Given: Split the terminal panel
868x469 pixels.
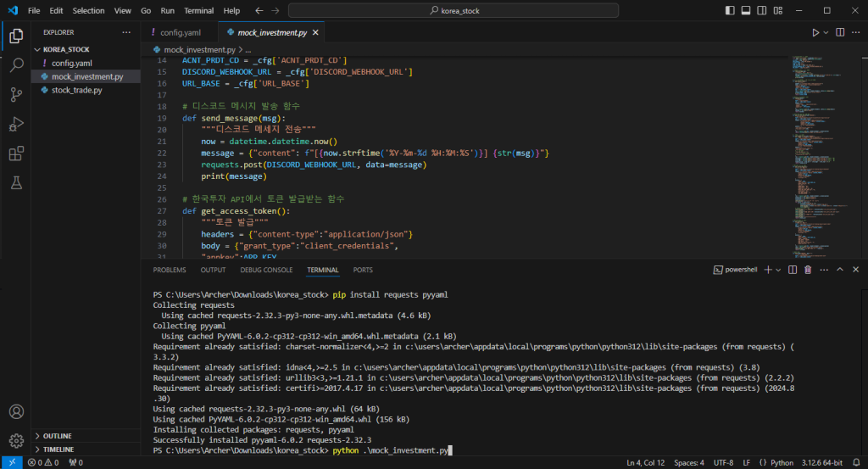Looking at the screenshot, I should (793, 270).
